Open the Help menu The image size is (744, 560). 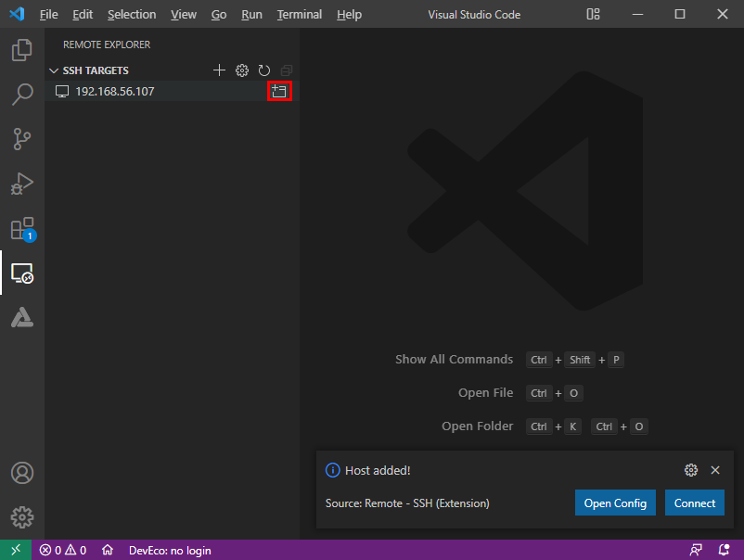tap(349, 15)
